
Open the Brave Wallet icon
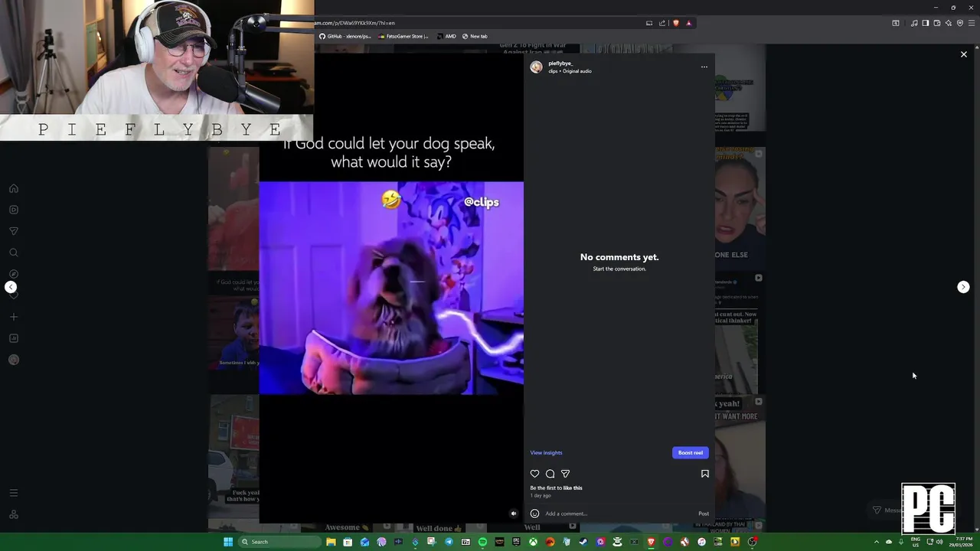pos(937,23)
